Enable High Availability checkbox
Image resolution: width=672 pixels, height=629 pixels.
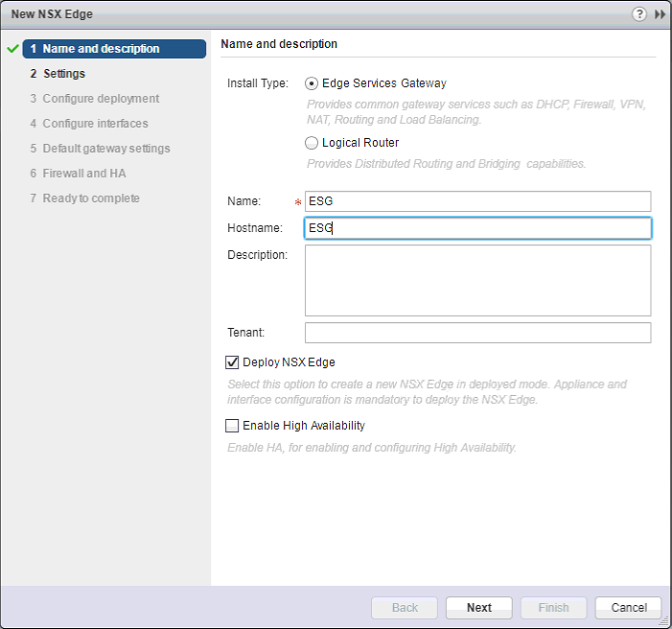tap(232, 426)
